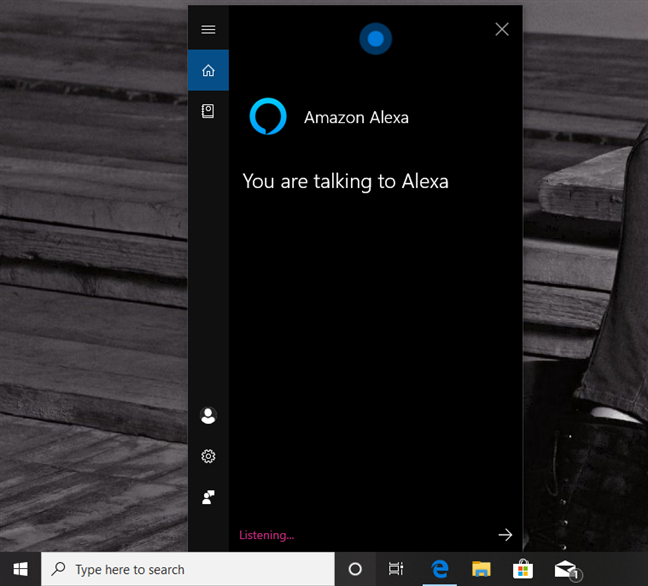The width and height of the screenshot is (648, 586).
Task: Click the "Type here to search" box
Action: (188, 569)
